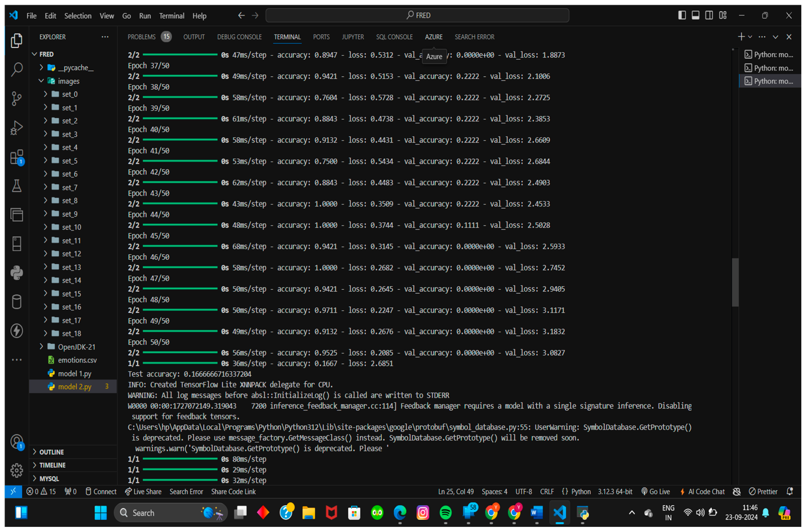Switch to the DEBUG CONSOLE tab
This screenshot has width=806, height=532.
(239, 37)
